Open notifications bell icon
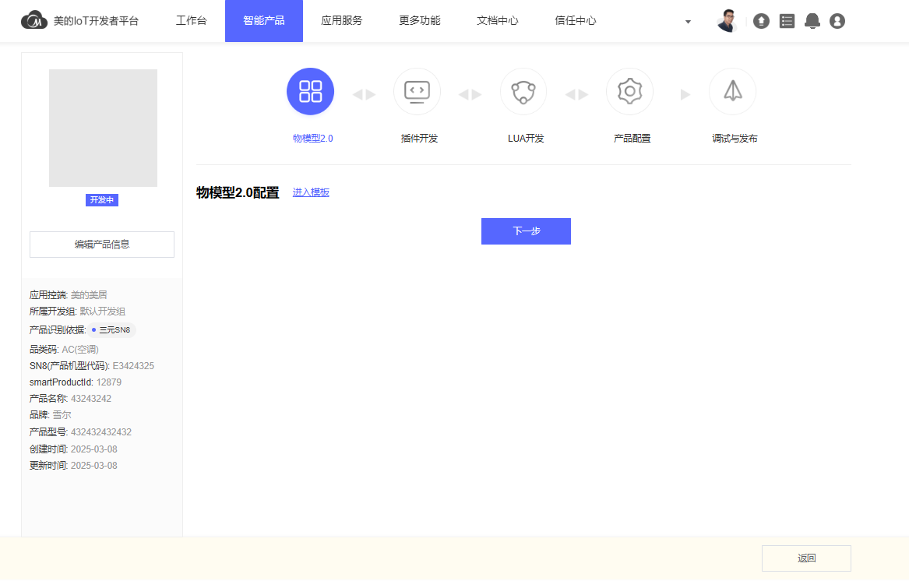 click(x=812, y=21)
